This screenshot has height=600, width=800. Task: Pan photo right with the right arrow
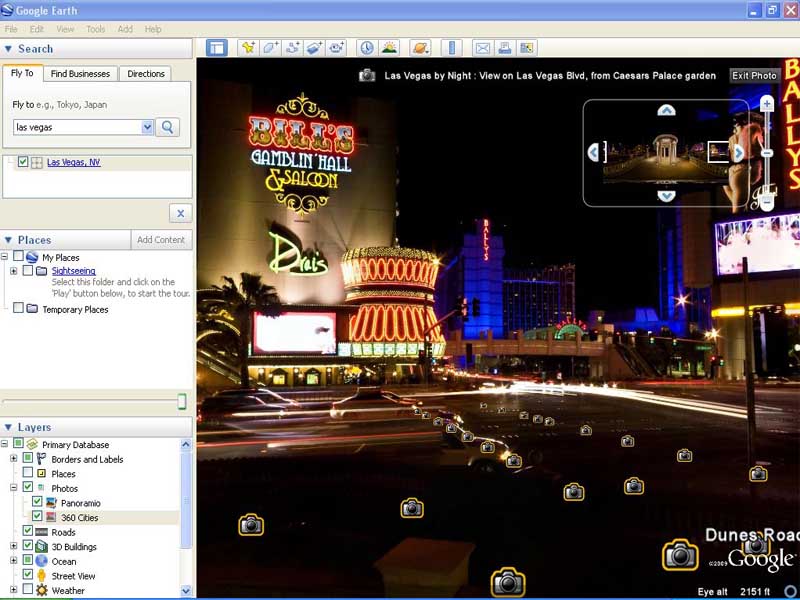(738, 153)
